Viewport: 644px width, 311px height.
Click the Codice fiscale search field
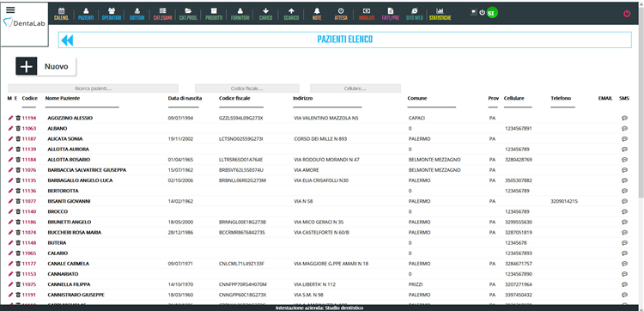click(246, 88)
